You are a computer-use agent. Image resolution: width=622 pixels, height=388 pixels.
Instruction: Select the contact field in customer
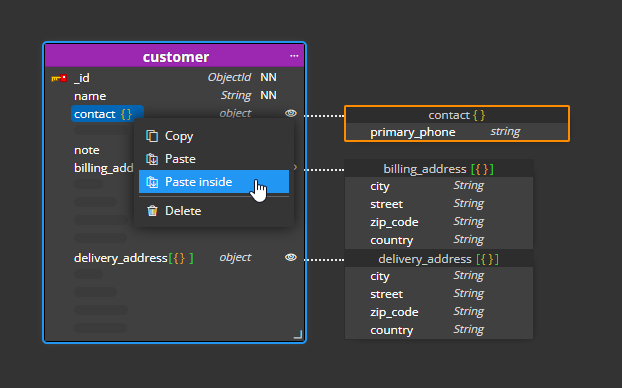pyautogui.click(x=107, y=114)
